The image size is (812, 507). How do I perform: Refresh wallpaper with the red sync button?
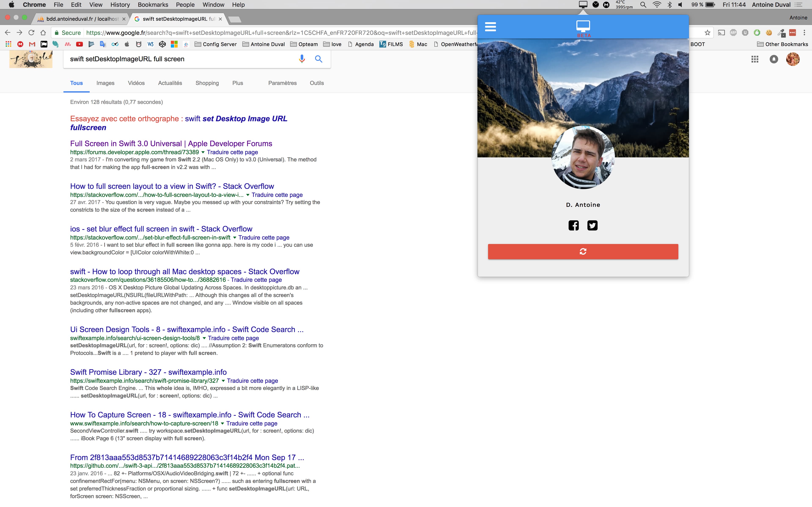[583, 251]
